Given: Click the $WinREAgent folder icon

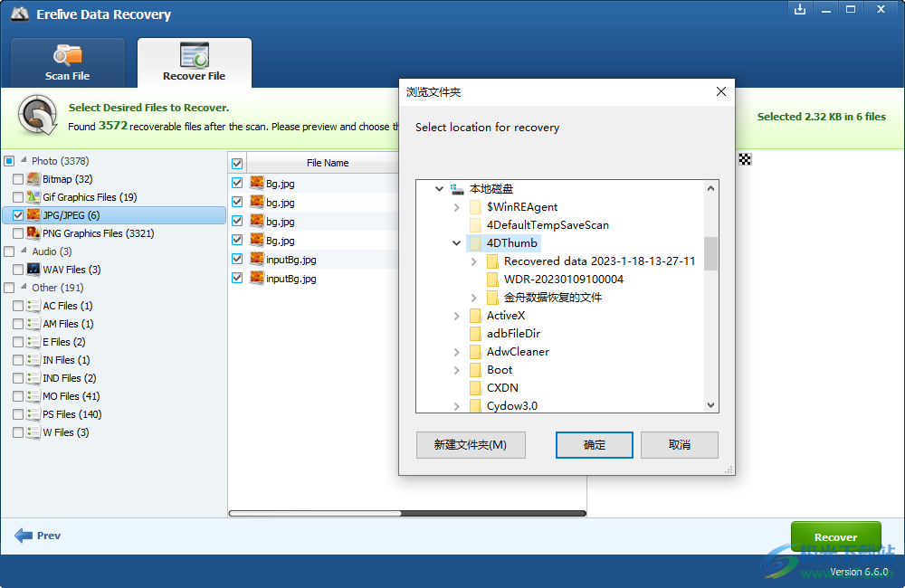Looking at the screenshot, I should [475, 206].
